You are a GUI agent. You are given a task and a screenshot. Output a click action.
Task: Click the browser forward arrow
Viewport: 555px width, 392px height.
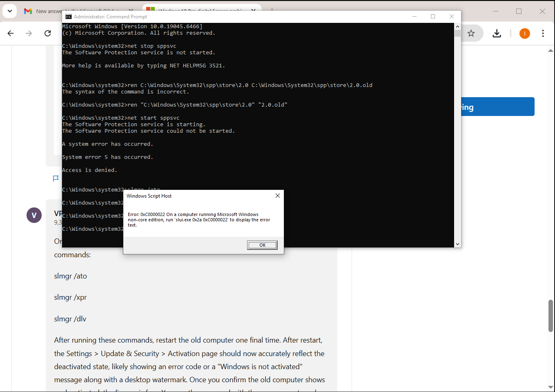(x=29, y=33)
